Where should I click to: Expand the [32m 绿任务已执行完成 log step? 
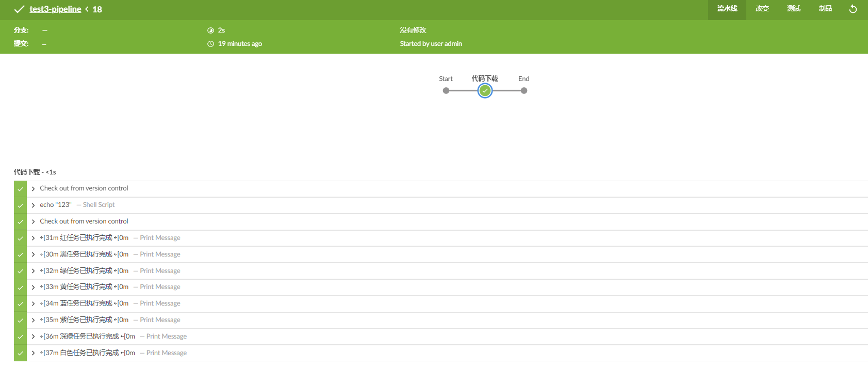(33, 271)
